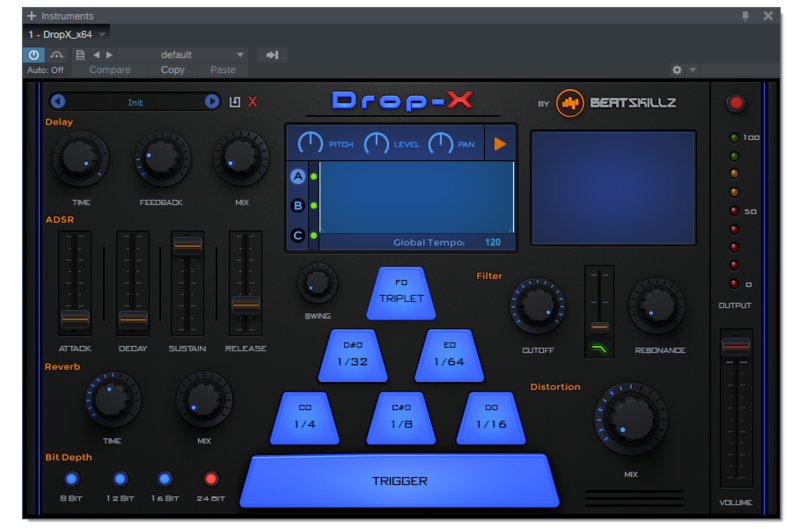Delete preset with the red X icon
Viewport: 800px width, 529px height.
(x=253, y=102)
